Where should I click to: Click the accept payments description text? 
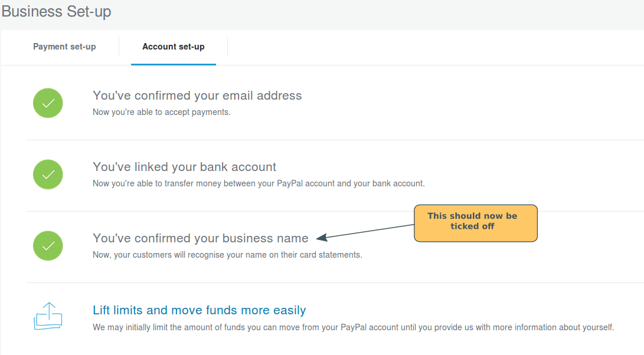[x=159, y=111]
